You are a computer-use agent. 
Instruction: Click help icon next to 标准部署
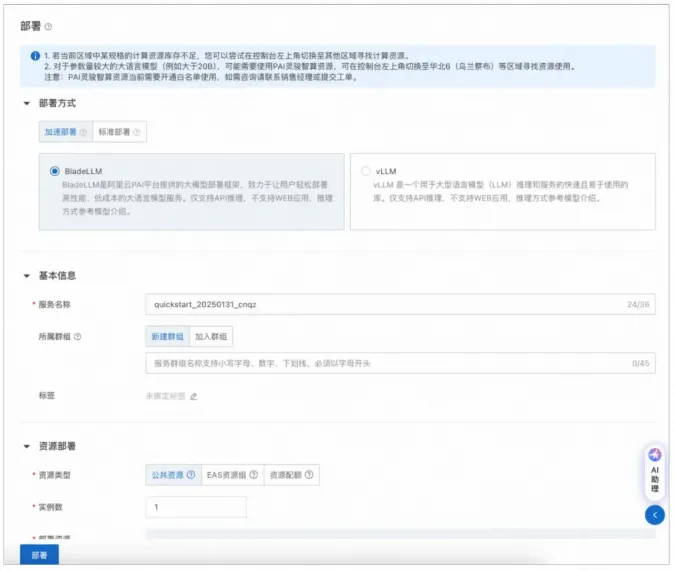137,132
